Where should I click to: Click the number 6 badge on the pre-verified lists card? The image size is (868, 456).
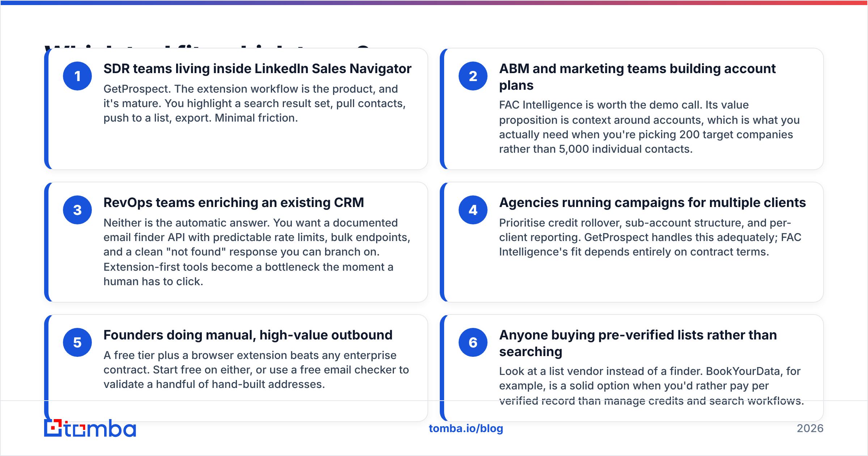pos(473,342)
